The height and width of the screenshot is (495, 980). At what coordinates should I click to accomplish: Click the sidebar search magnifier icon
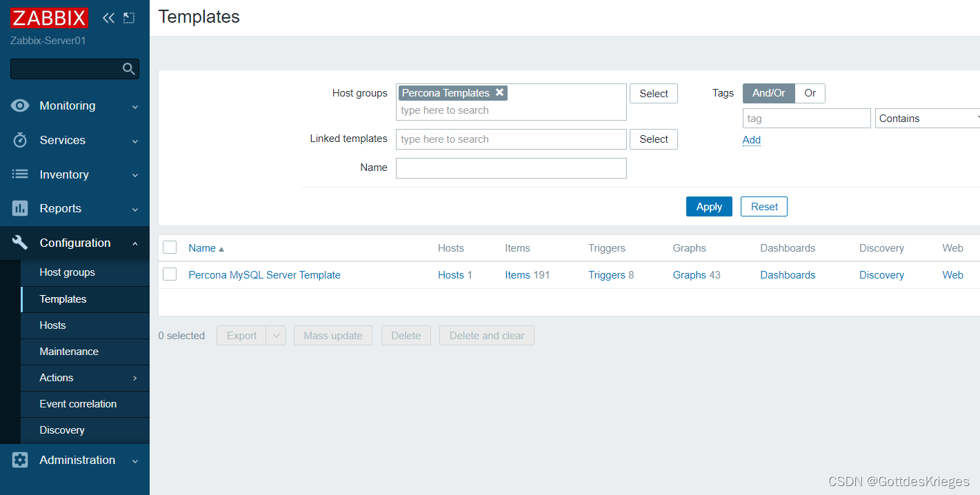[128, 69]
